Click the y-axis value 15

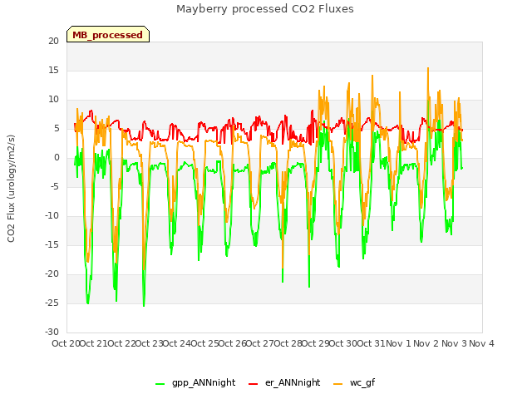pyautogui.click(x=53, y=70)
